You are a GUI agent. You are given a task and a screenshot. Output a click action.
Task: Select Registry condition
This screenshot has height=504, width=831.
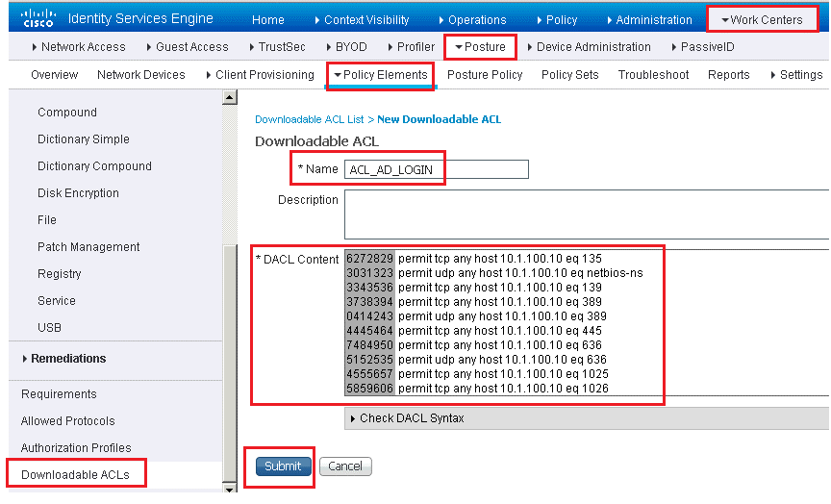pyautogui.click(x=60, y=274)
